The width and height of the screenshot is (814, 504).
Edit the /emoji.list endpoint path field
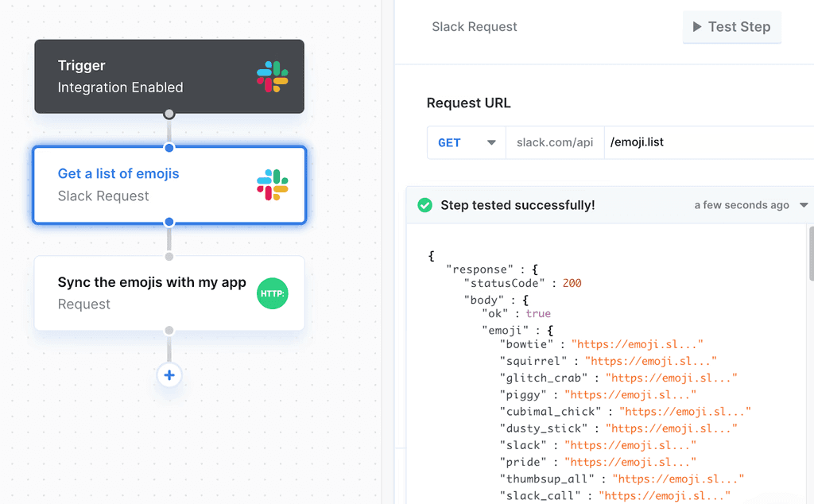tap(707, 143)
